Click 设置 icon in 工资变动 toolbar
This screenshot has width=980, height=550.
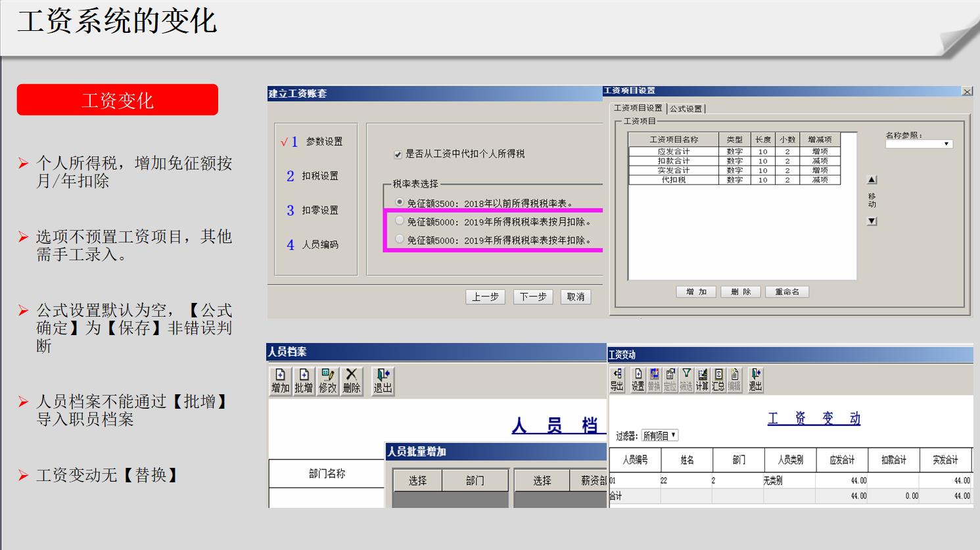pos(638,380)
